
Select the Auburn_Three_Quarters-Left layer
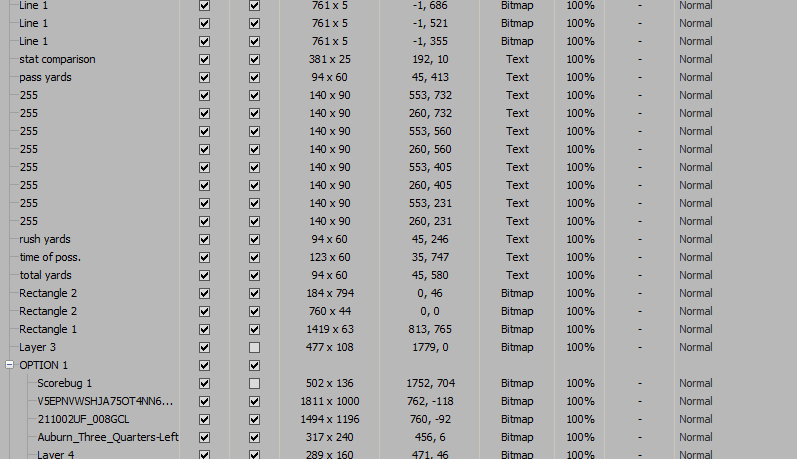coord(104,437)
